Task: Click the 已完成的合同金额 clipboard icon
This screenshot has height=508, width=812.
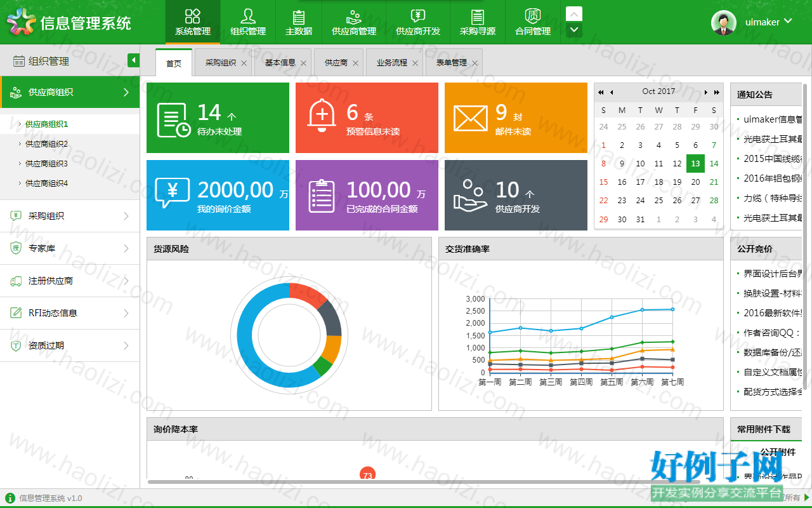Action: pos(322,196)
